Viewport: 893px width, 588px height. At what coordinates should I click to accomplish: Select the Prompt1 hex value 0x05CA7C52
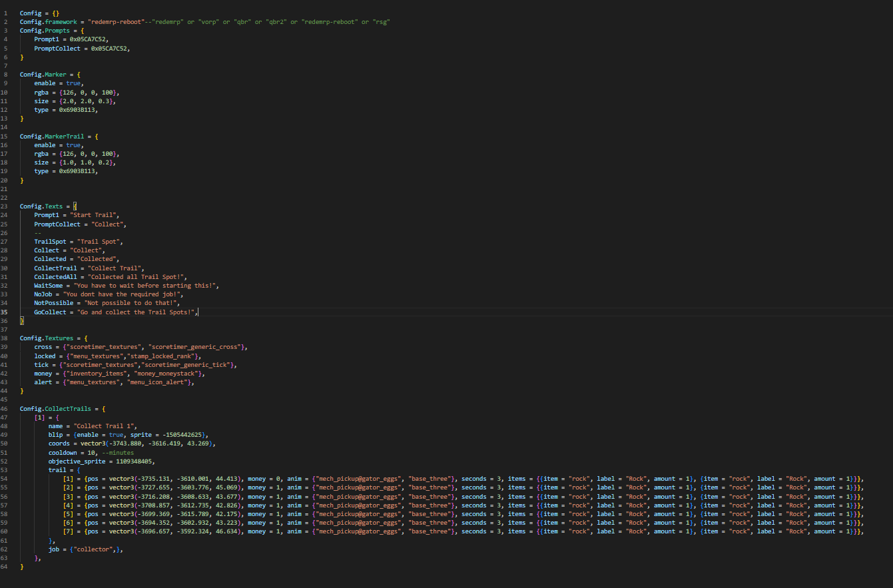tap(88, 39)
